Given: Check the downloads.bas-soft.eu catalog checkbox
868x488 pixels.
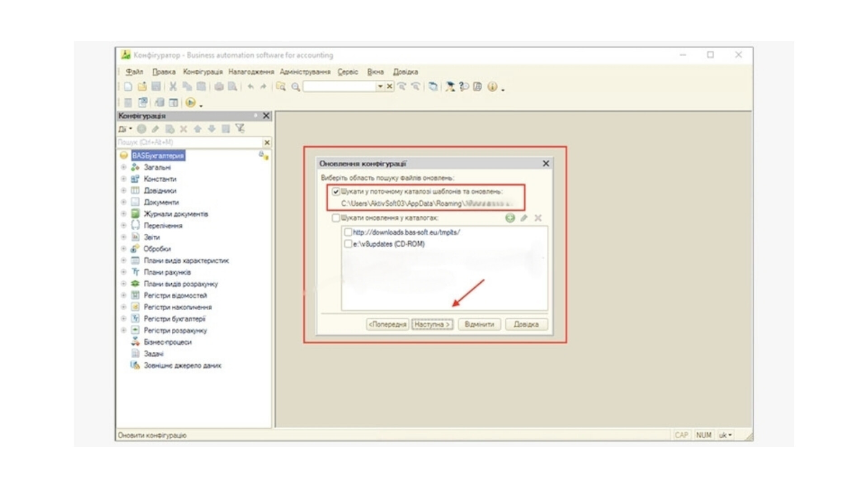Looking at the screenshot, I should coord(348,232).
